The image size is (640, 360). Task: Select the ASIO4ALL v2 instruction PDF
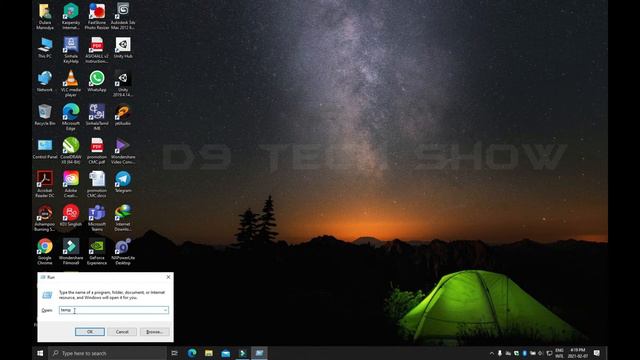click(x=97, y=50)
